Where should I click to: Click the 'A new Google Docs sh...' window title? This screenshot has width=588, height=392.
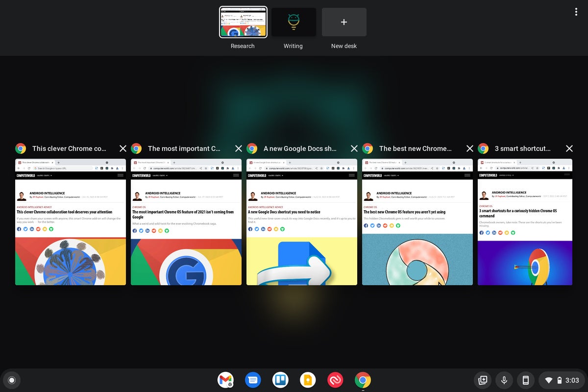click(x=300, y=148)
